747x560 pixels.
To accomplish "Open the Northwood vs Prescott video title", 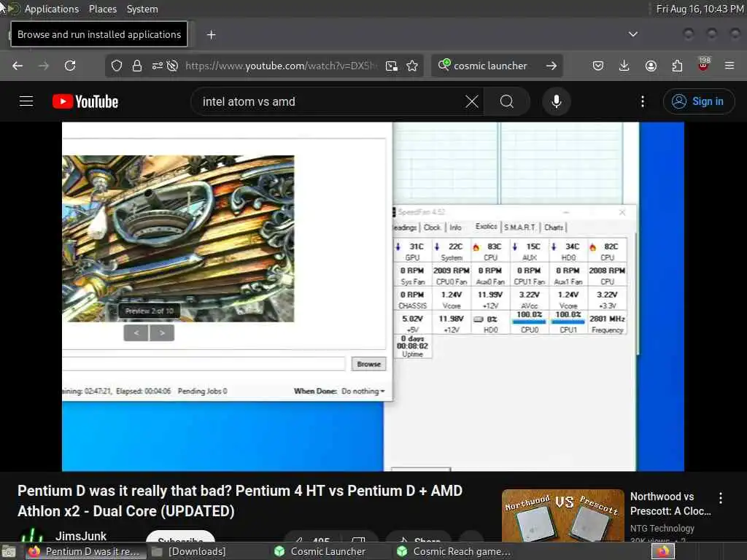I will [670, 504].
